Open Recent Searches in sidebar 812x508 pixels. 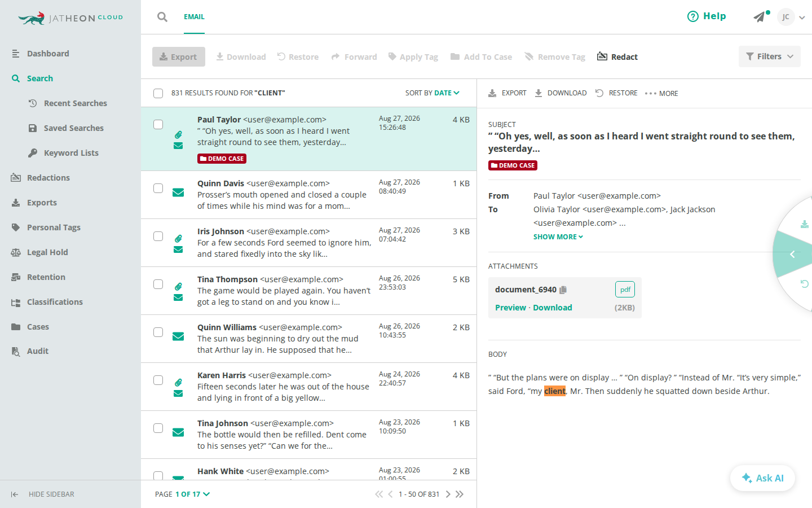[x=68, y=103]
